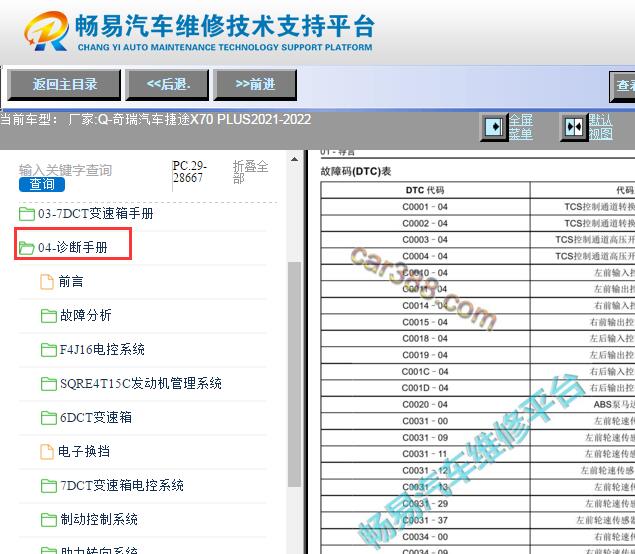Click the 04-诊断手册 open folder icon
The width and height of the screenshot is (635, 554).
click(27, 247)
